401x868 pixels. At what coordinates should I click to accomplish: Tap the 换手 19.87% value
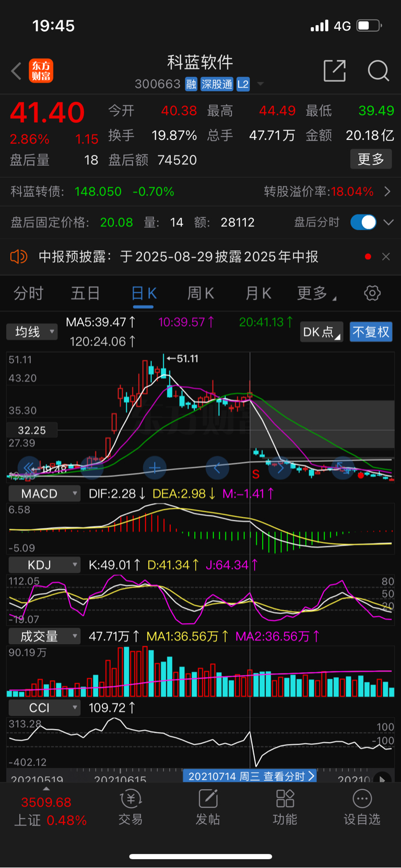[174, 135]
